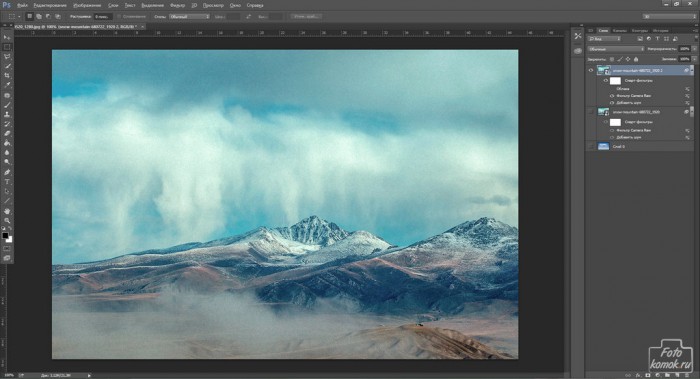Choose Add to Selection mode
Screen dimensions: 700x379
point(39,17)
